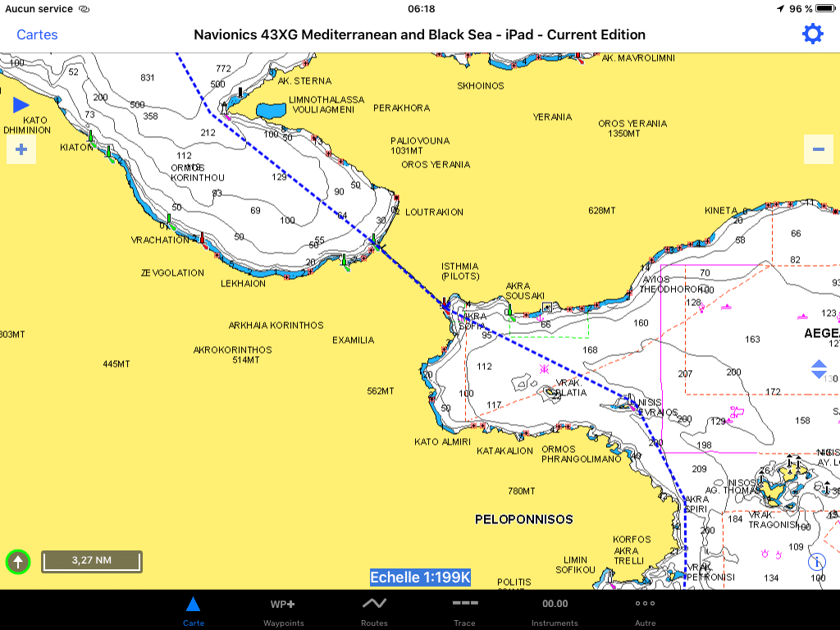The width and height of the screenshot is (840, 630).
Task: Tap the LOUTRAKION place label
Action: (x=434, y=212)
